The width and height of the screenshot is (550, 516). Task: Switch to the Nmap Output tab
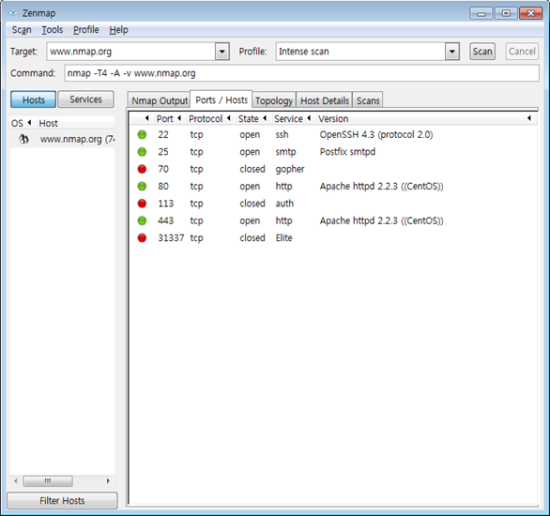coord(159,101)
